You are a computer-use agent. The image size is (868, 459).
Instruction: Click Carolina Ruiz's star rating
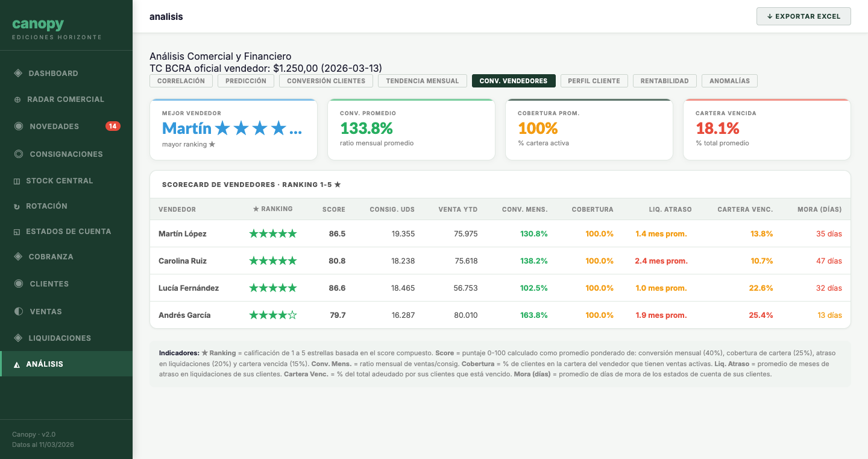click(x=273, y=261)
